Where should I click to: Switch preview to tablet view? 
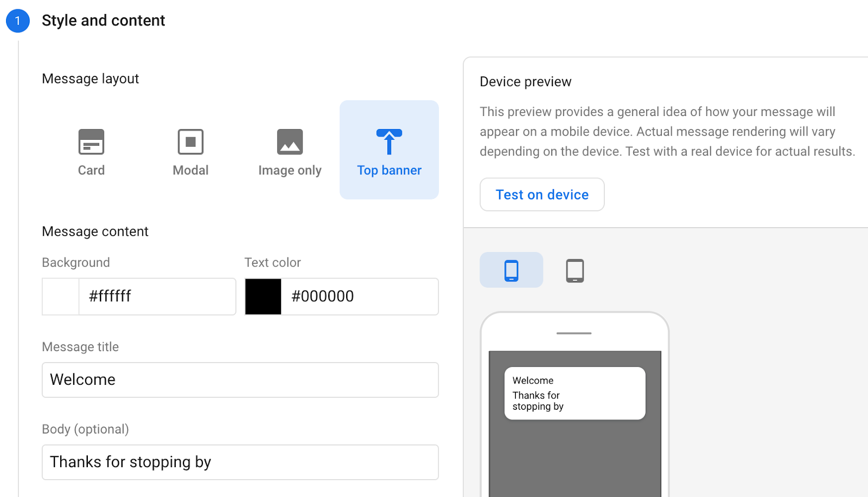(575, 269)
